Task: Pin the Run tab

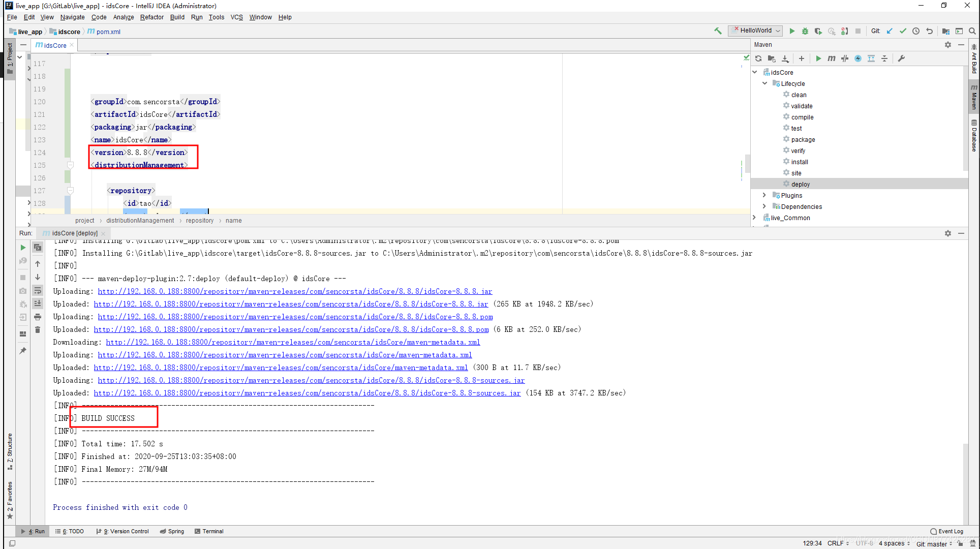Action: (23, 351)
